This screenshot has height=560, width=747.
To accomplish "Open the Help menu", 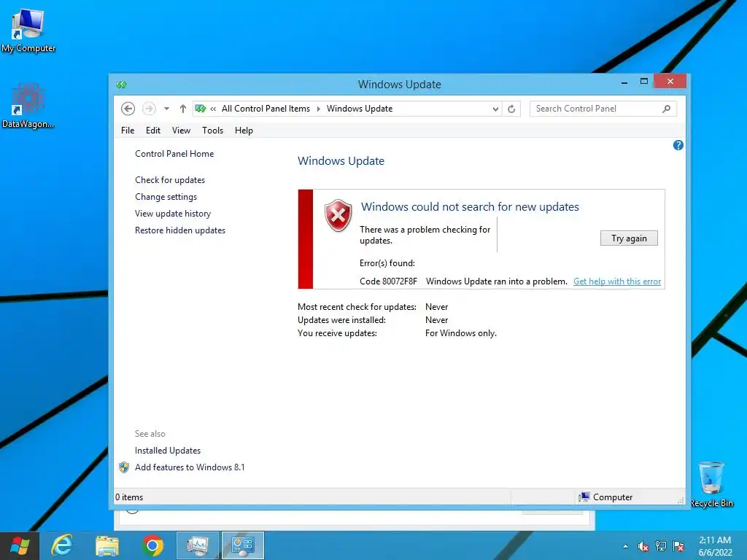I will click(x=244, y=131).
